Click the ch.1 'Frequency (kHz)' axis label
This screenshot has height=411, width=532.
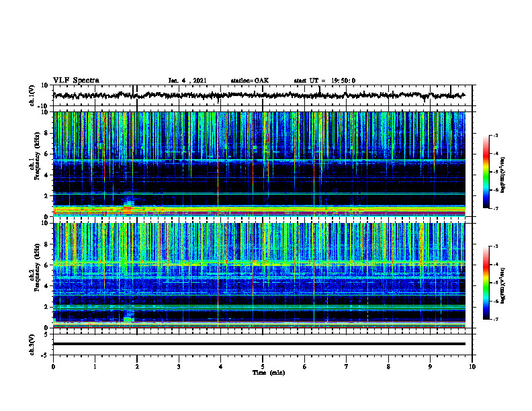[x=37, y=156]
